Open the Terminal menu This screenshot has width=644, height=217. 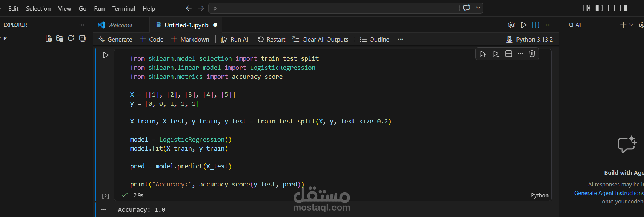pyautogui.click(x=123, y=8)
